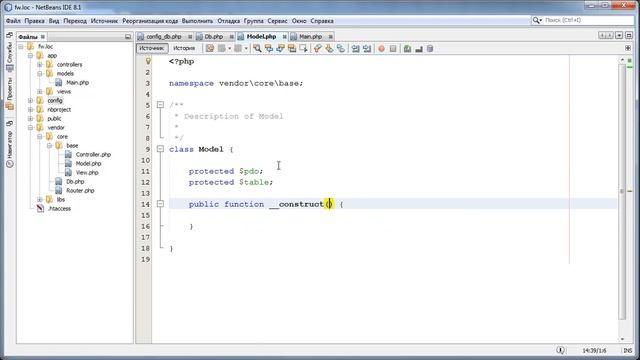Expand the libs folder node

[40, 199]
